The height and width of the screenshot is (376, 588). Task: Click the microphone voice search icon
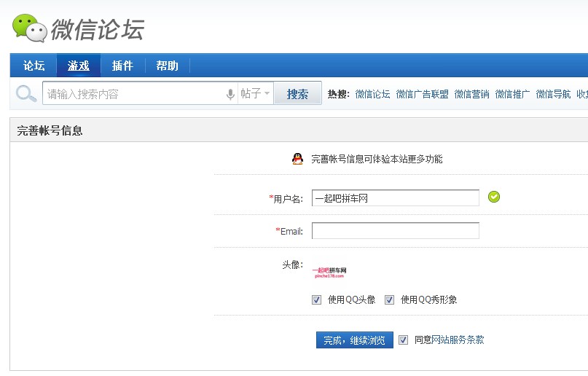click(x=230, y=94)
